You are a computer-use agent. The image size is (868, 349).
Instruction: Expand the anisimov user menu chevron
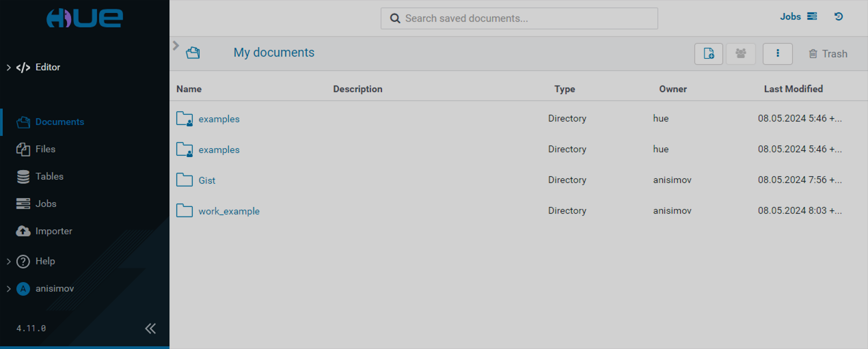8,289
